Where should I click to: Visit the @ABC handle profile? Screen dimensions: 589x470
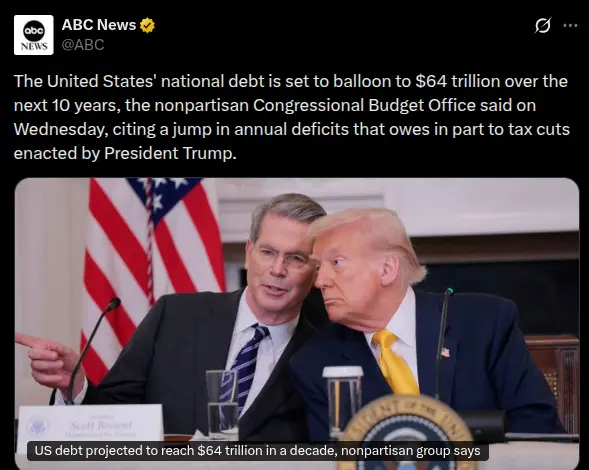tap(83, 45)
